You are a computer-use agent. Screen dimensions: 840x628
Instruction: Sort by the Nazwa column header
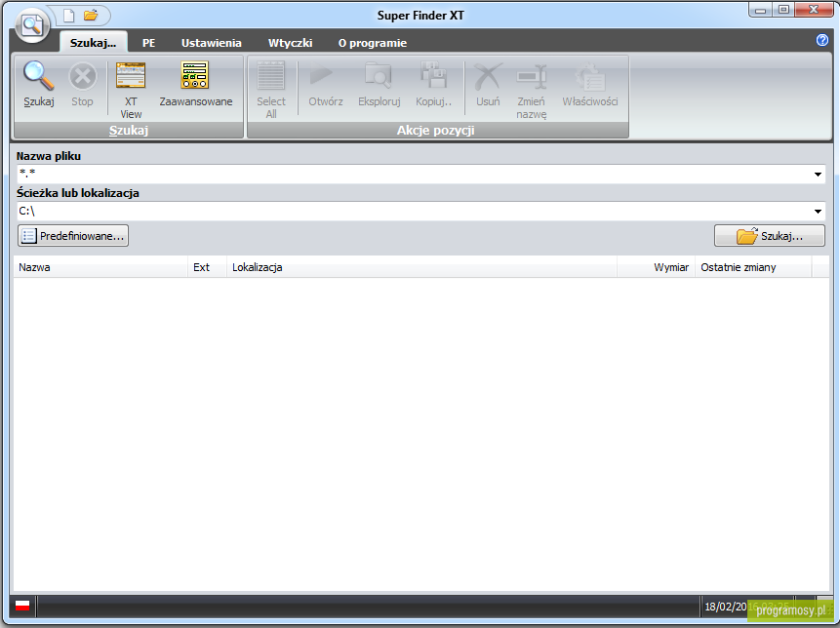[100, 267]
